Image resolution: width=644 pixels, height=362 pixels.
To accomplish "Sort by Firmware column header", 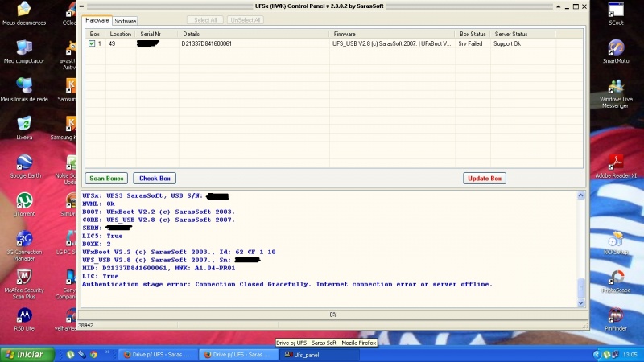I will pos(392,34).
